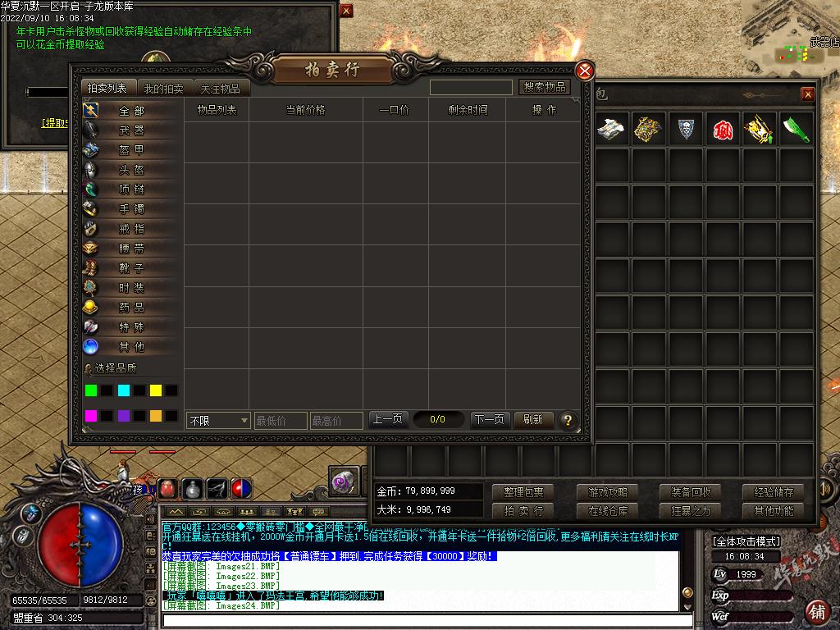Click the 一口价 column header
840x630 pixels.
click(395, 110)
